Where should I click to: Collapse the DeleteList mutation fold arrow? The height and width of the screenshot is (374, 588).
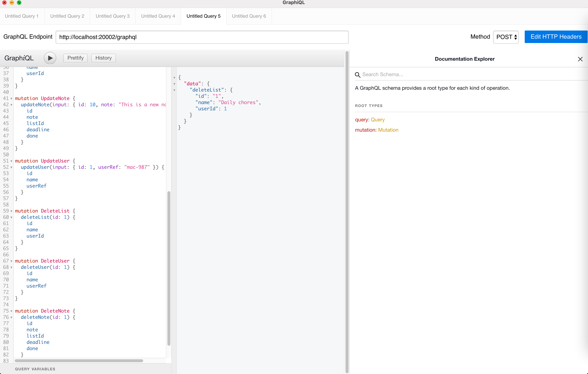click(x=11, y=211)
